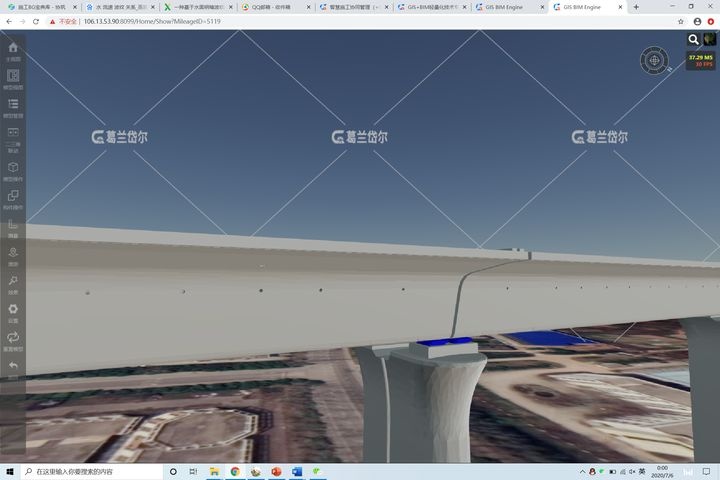Go back in browser history

coord(9,22)
